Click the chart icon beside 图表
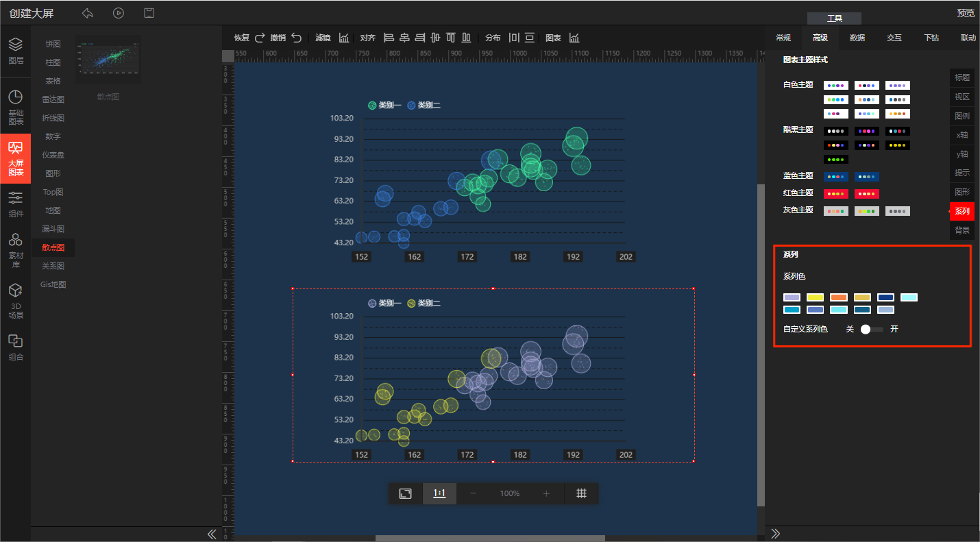The width and height of the screenshot is (980, 542). pos(574,38)
